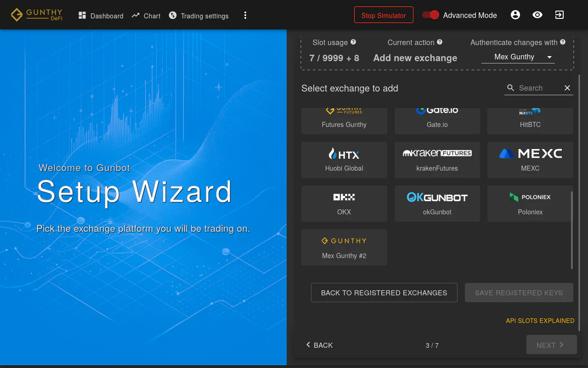Open API Slots Explained link
Screen dimensions: 588x368
[540, 321]
